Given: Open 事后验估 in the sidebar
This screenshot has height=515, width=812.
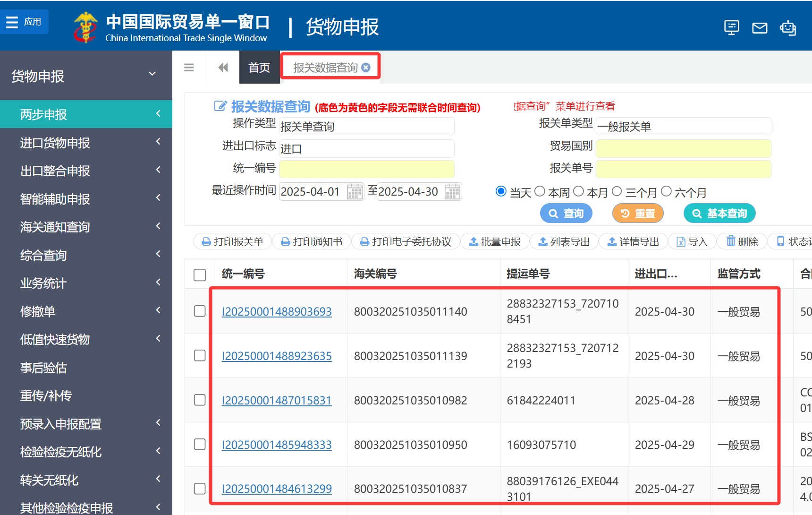Looking at the screenshot, I should point(86,368).
